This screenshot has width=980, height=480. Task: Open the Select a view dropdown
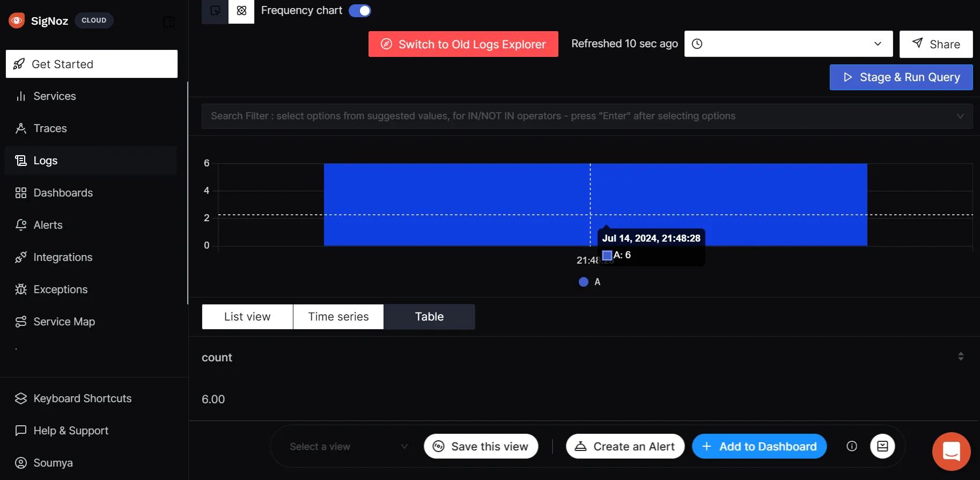coord(349,447)
